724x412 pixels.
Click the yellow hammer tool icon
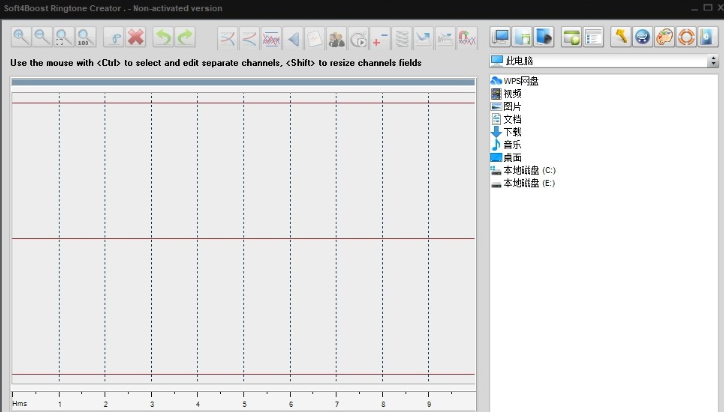tap(620, 38)
